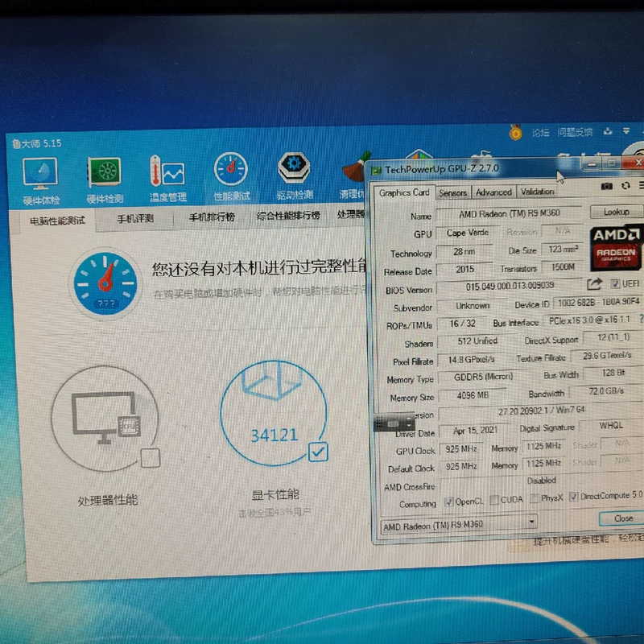Viewport: 644px width, 644px height.
Task: Switch to the Graphics Card tab
Action: pos(404,192)
